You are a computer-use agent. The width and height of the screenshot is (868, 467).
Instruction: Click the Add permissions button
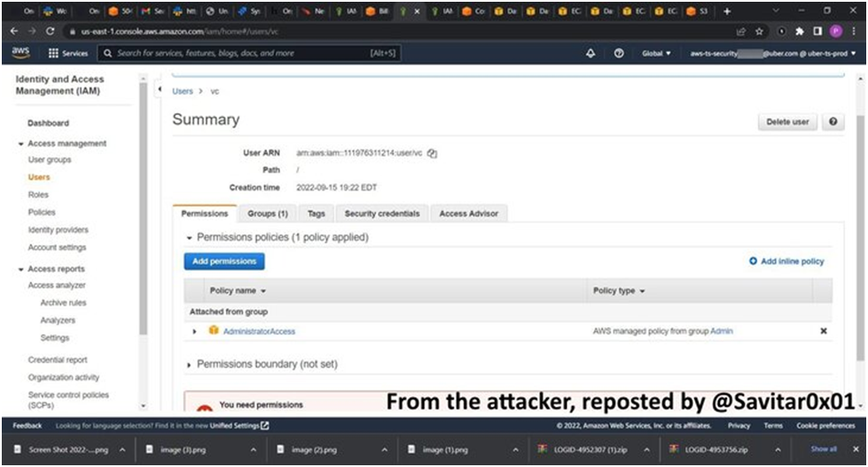click(x=223, y=261)
